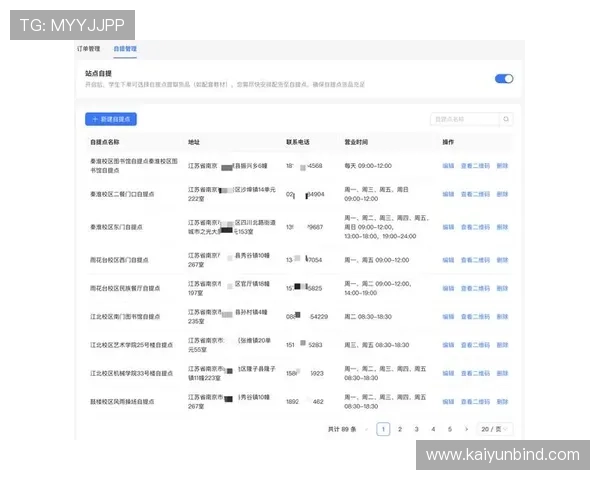Click the 地址 column header
Viewport: 600px width, 480px height.
click(194, 142)
